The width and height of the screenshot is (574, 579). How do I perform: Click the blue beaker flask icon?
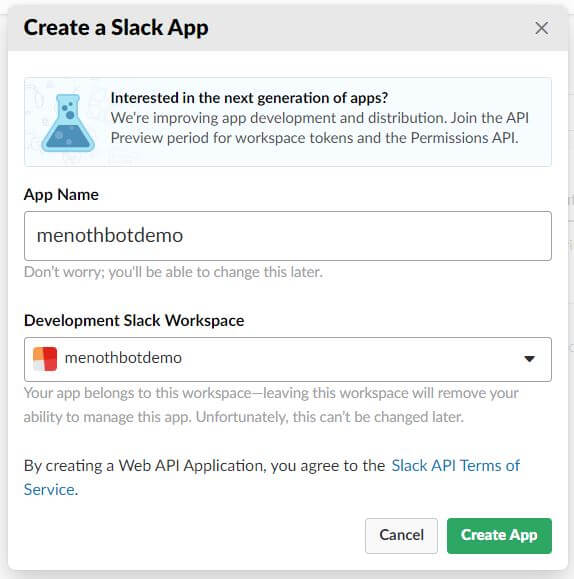(68, 123)
